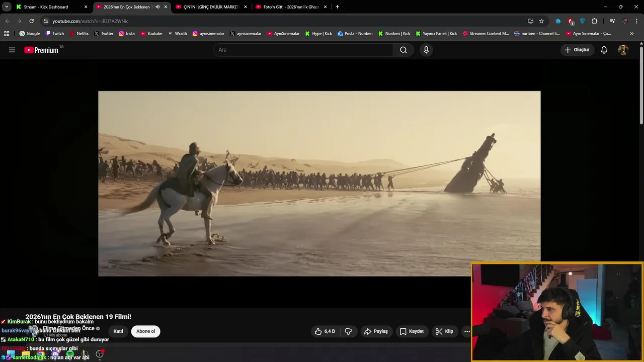The image size is (644, 362).
Task: Open Wraith bookmark
Action: tap(177, 34)
